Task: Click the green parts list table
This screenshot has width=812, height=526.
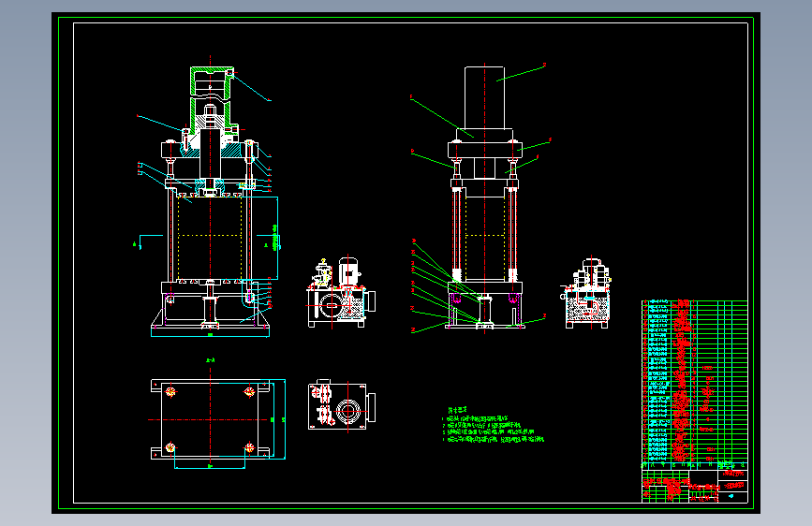Action: coord(694,384)
